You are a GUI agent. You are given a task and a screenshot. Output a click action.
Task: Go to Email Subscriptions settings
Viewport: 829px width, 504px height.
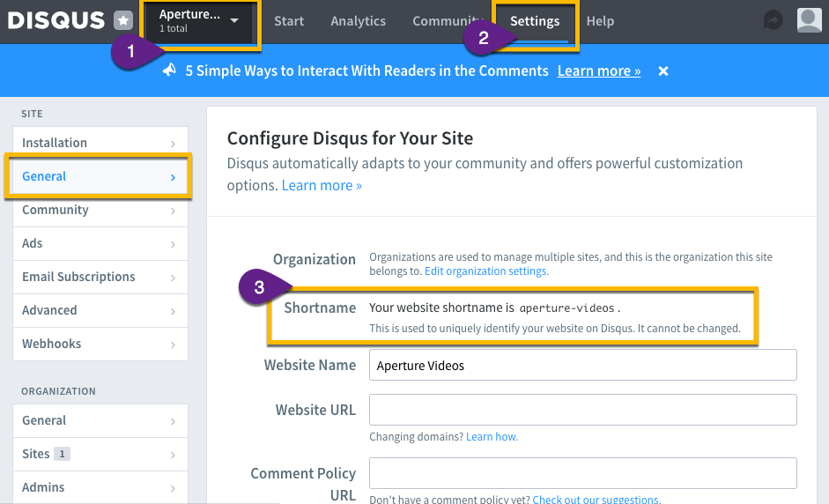point(100,277)
